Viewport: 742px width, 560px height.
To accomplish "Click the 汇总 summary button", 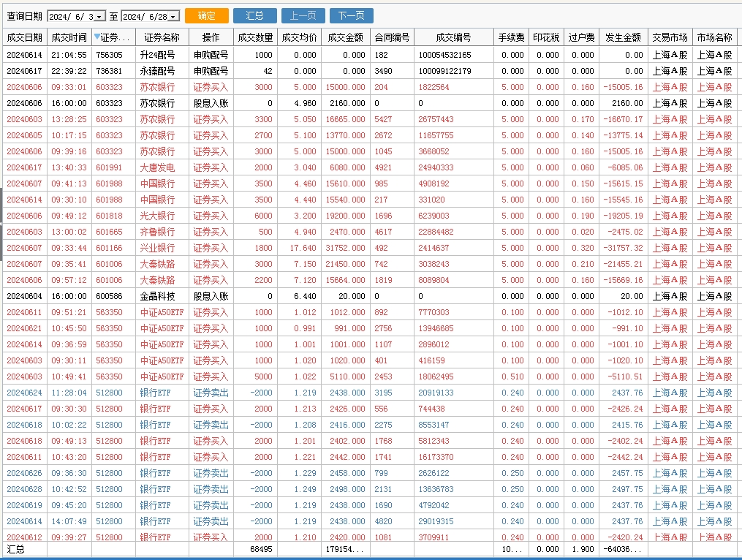I will 254,15.
